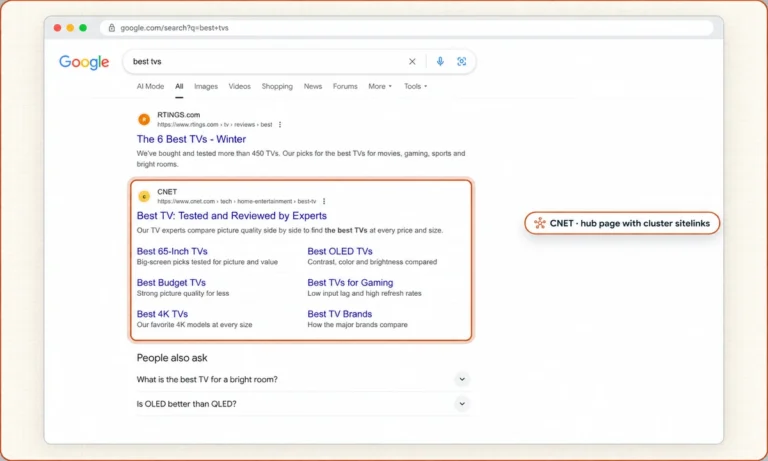
Task: Click the CNET breadcrumb URL text
Action: point(237,201)
